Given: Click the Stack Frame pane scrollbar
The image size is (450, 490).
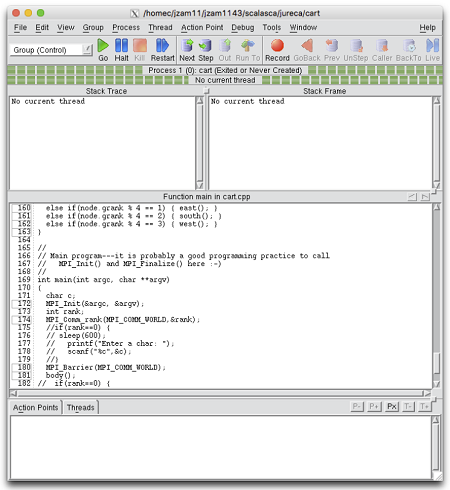Looking at the screenshot, I should click(437, 143).
